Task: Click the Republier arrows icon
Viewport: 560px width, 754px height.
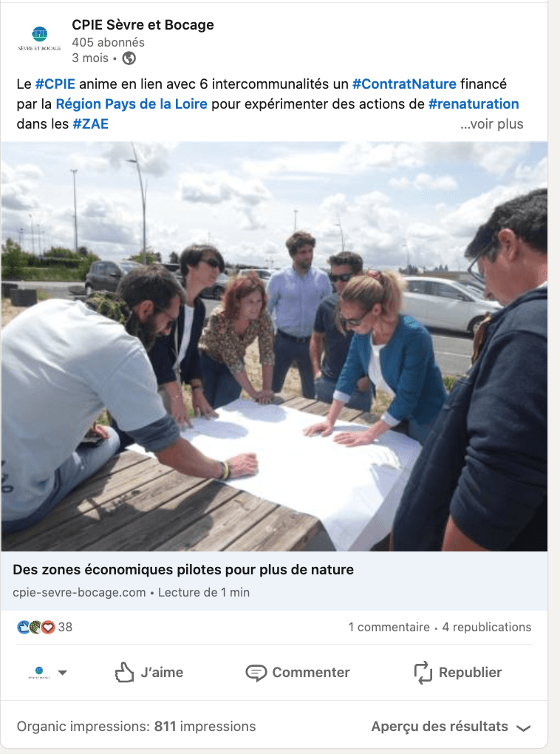Action: click(423, 672)
